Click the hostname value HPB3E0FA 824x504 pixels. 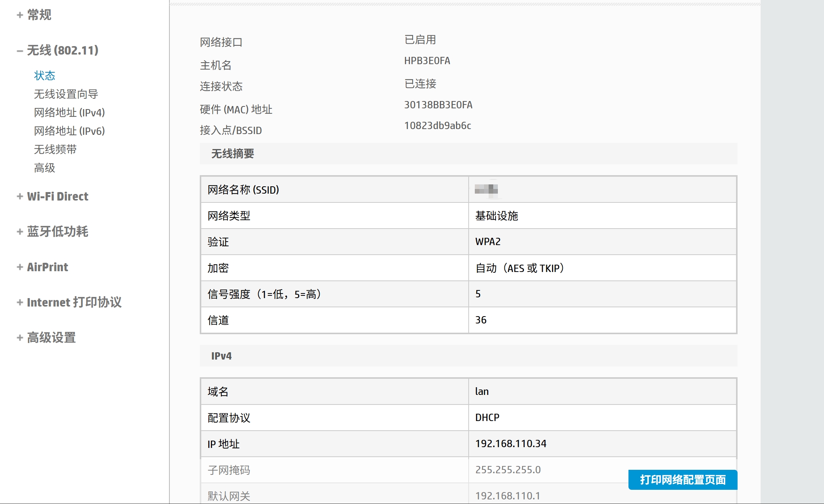tap(427, 61)
